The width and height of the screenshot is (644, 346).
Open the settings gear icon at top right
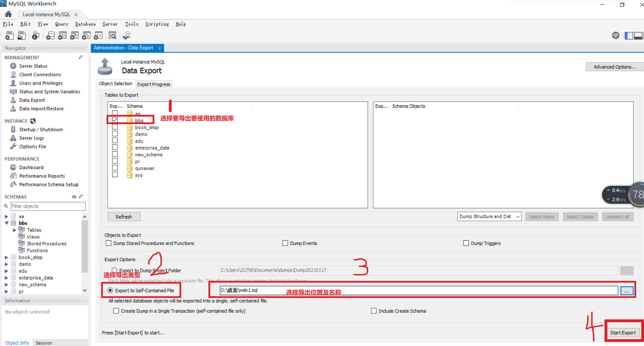click(x=615, y=35)
